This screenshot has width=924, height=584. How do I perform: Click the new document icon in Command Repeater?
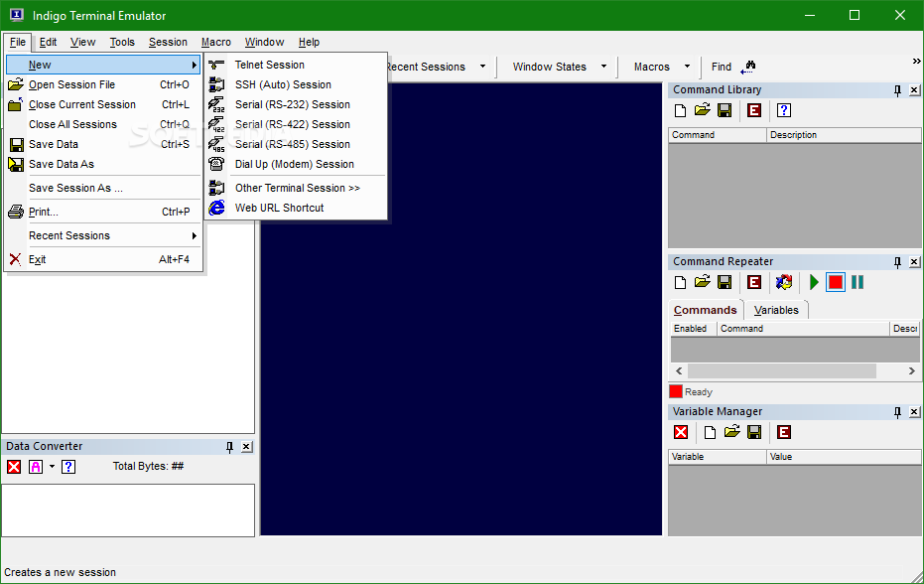(680, 282)
